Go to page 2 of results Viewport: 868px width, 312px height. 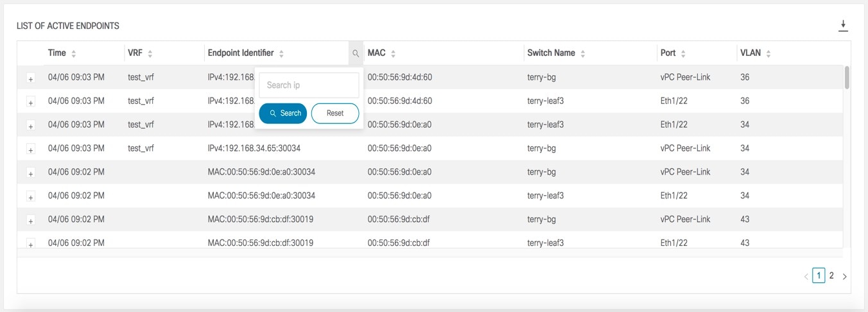coord(831,275)
